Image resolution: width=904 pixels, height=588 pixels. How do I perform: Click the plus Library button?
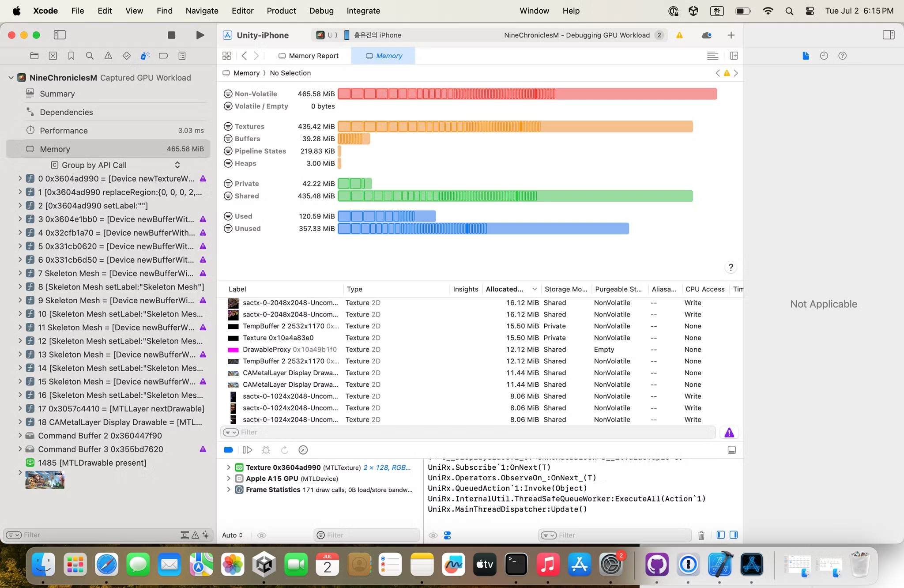pyautogui.click(x=731, y=35)
